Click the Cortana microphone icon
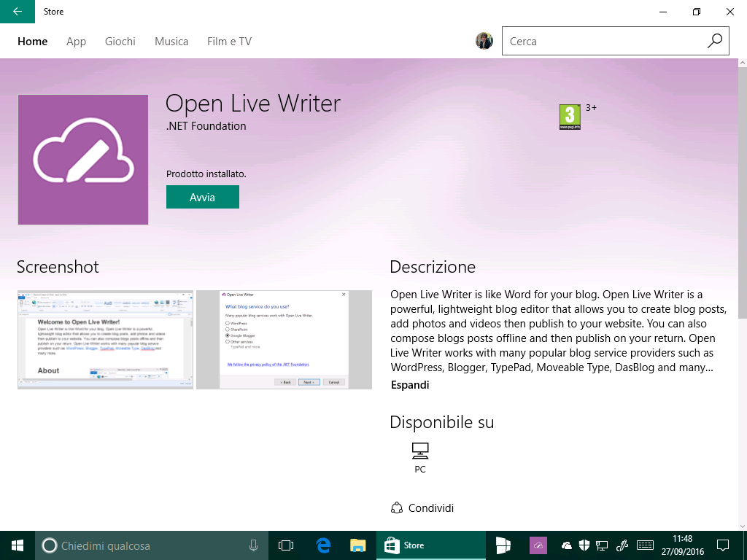 pyautogui.click(x=253, y=545)
